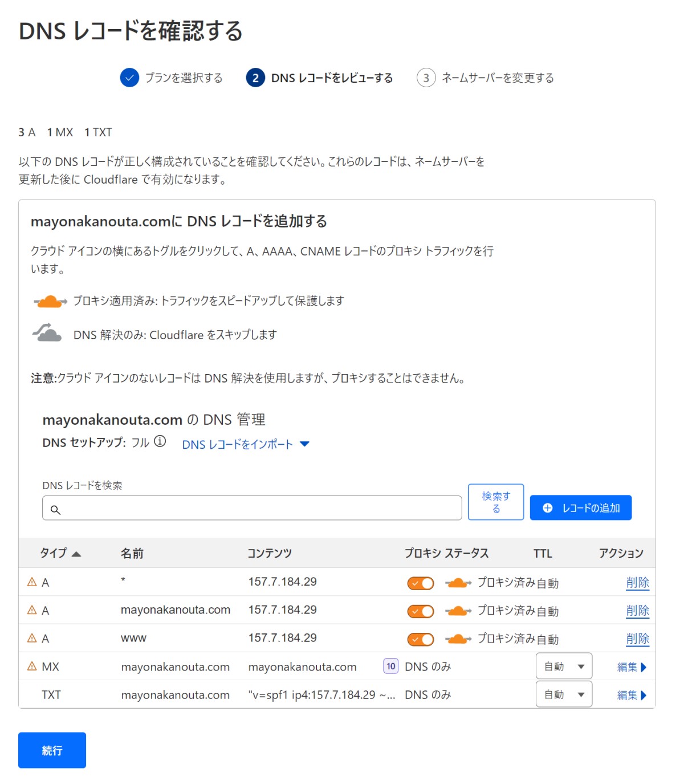Sort records by タイプ column arrow

tap(76, 554)
